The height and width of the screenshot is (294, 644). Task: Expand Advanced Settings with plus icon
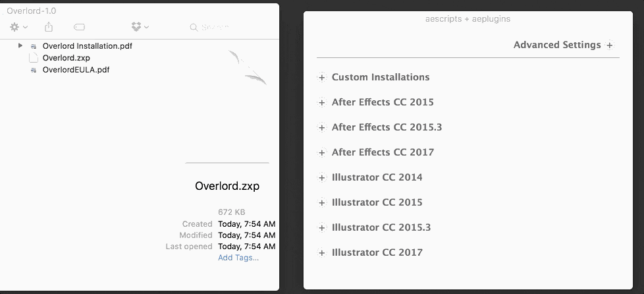pyautogui.click(x=610, y=45)
